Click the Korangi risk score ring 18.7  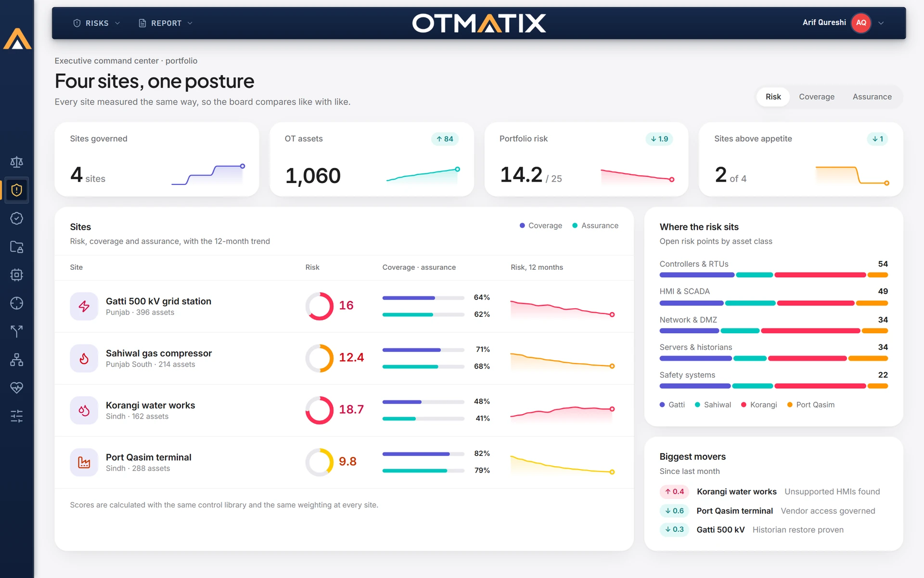320,410
